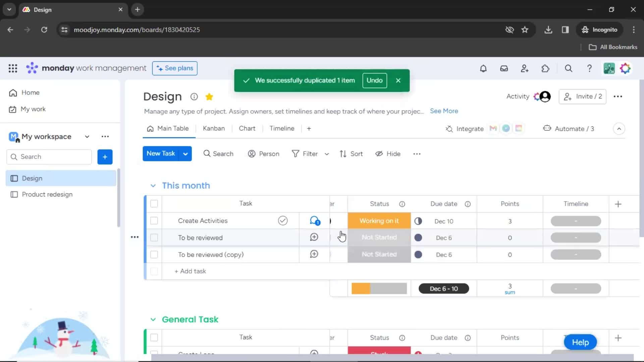The width and height of the screenshot is (644, 362).
Task: Switch to Kanban view tab
Action: [214, 128]
